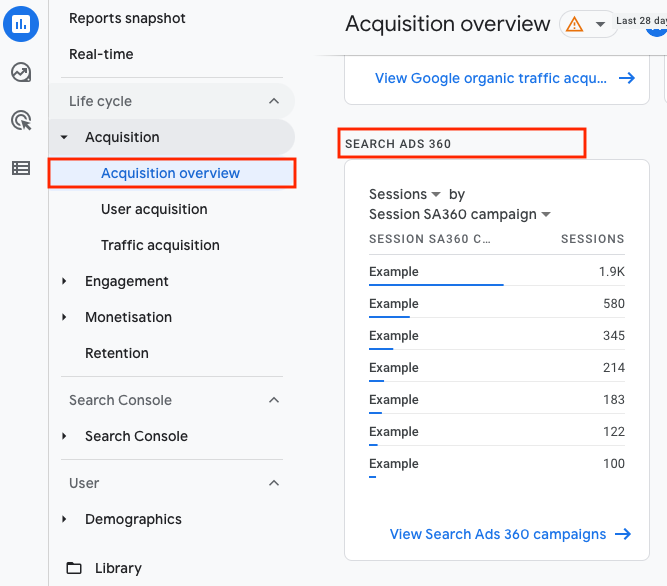Collapse the Life cycle section
The image size is (667, 586).
click(274, 101)
